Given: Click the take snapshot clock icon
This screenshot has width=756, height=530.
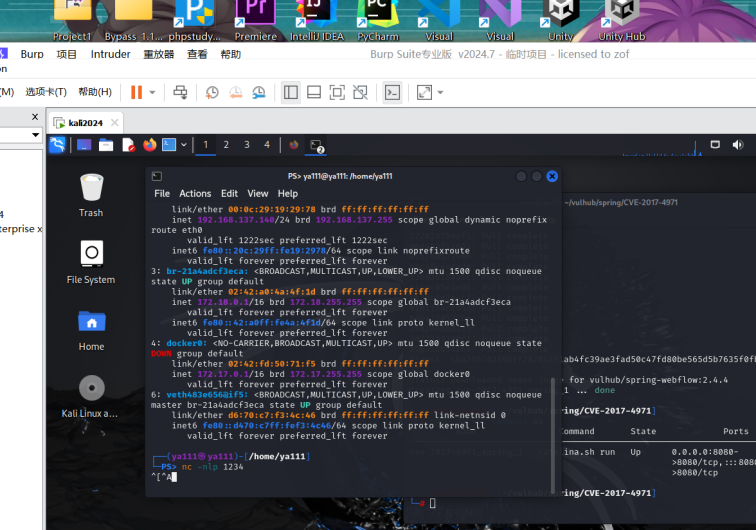Looking at the screenshot, I should 212,92.
